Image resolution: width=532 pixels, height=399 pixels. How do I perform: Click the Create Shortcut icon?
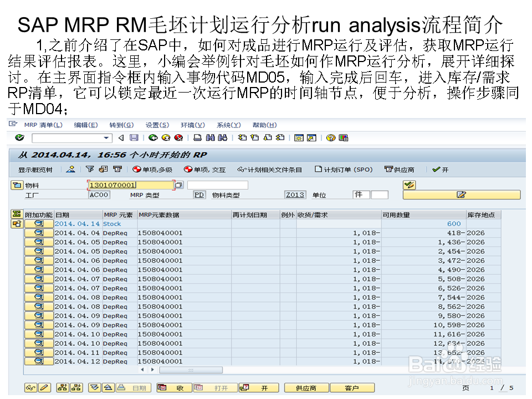tap(311, 137)
